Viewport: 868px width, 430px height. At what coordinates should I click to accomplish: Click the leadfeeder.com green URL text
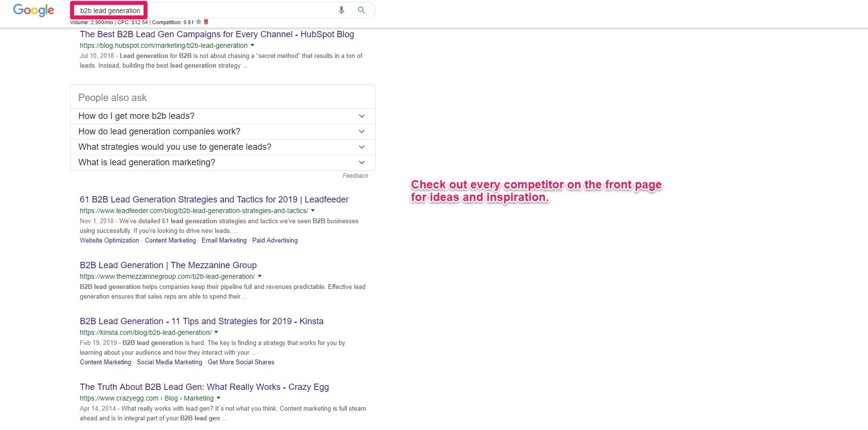pyautogui.click(x=194, y=211)
